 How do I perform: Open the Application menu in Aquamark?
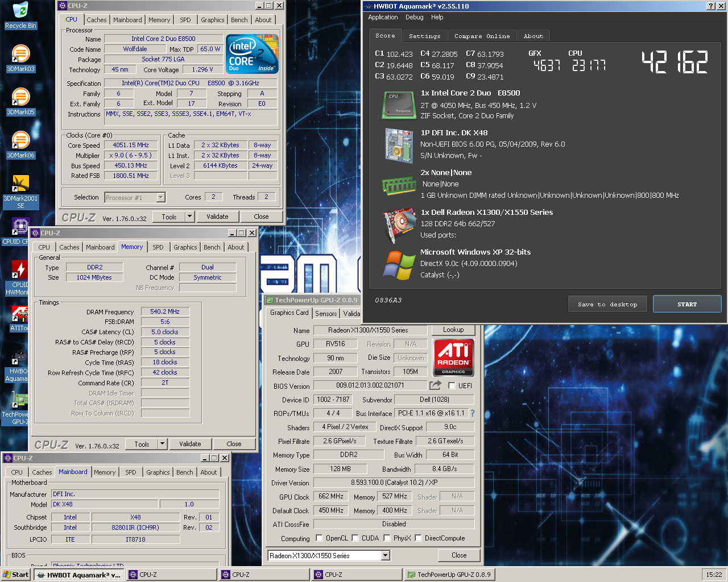(383, 17)
